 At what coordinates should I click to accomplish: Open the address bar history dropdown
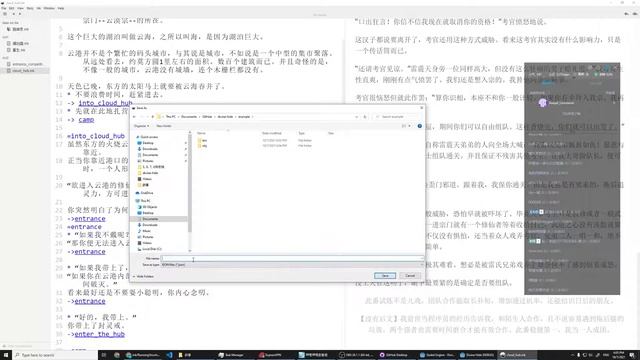(x=357, y=117)
